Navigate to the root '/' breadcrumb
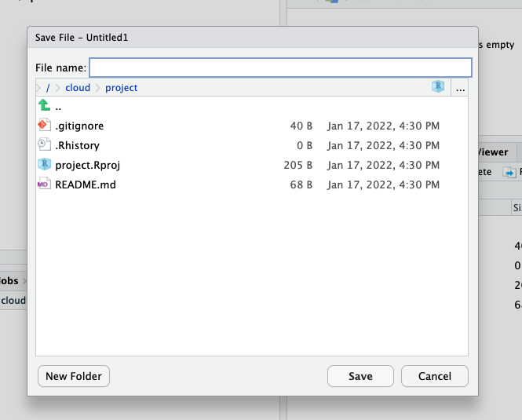 coord(48,88)
